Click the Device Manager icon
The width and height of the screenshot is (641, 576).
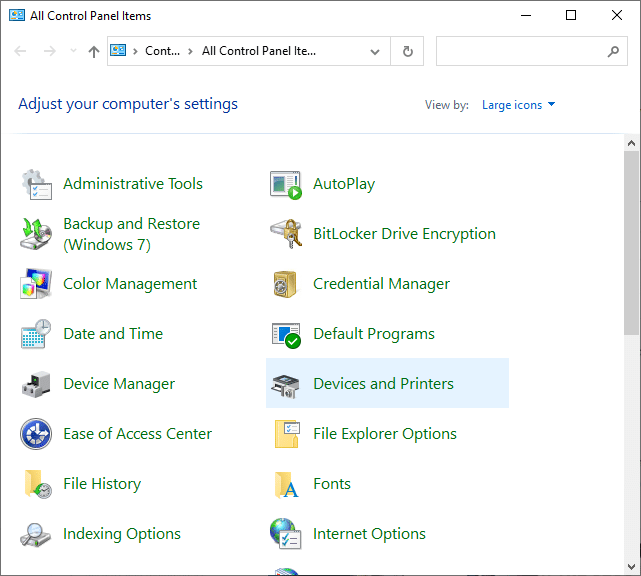36,384
